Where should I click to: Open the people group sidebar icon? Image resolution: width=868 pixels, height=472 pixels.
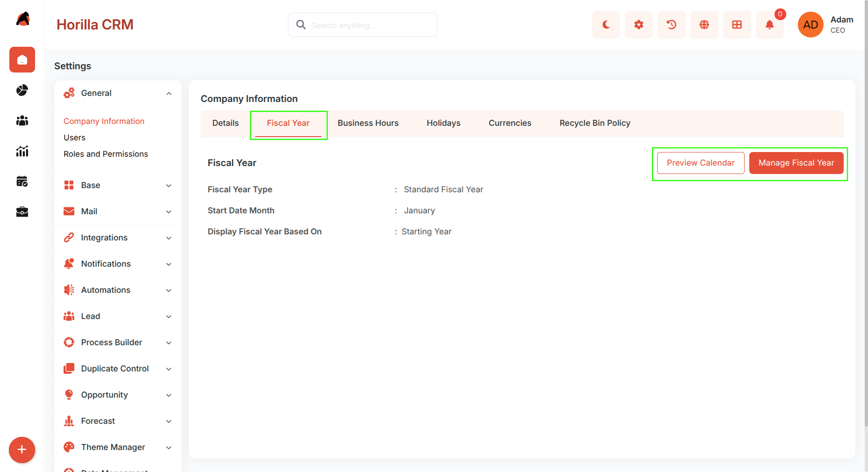[22, 121]
